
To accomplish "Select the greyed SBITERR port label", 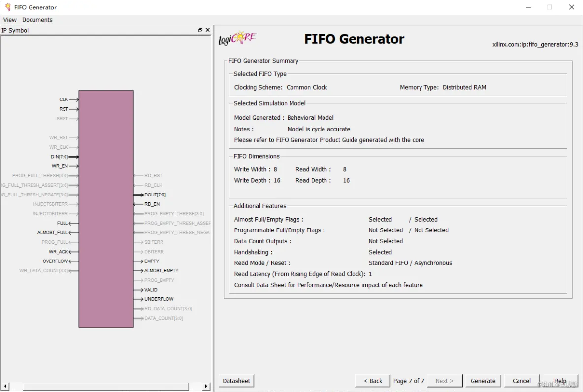I will point(154,242).
